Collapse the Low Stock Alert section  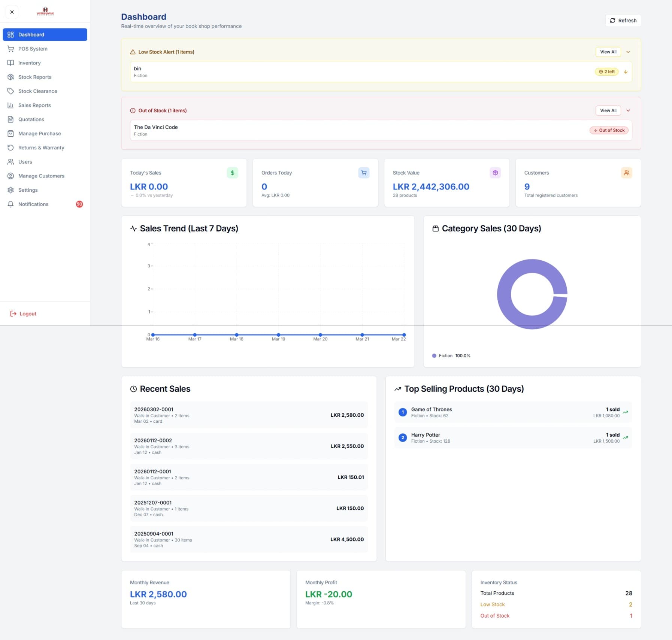(x=628, y=52)
